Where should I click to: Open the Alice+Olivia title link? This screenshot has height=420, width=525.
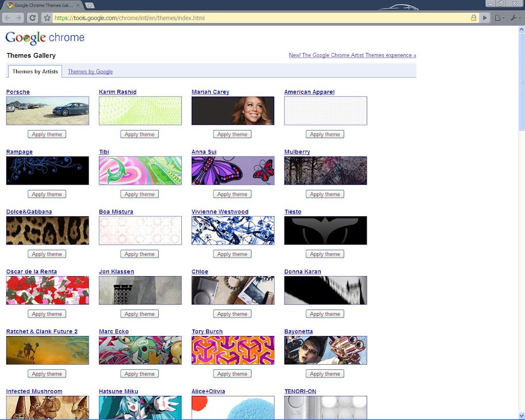(208, 391)
